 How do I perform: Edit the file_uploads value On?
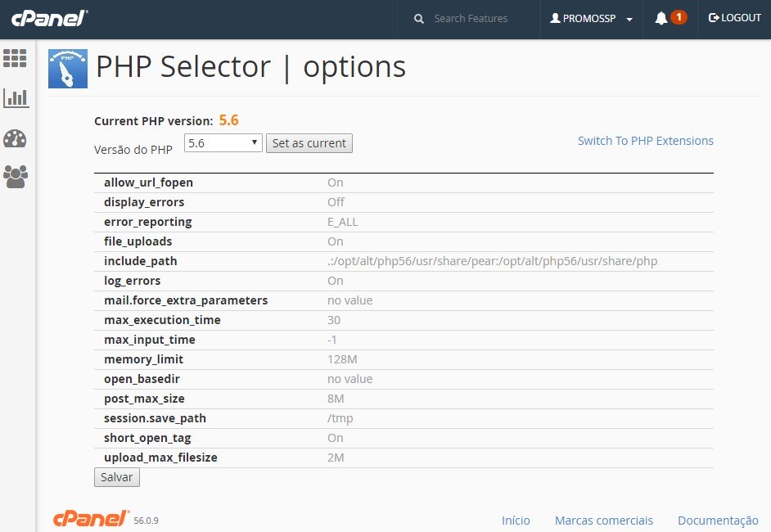pos(336,241)
